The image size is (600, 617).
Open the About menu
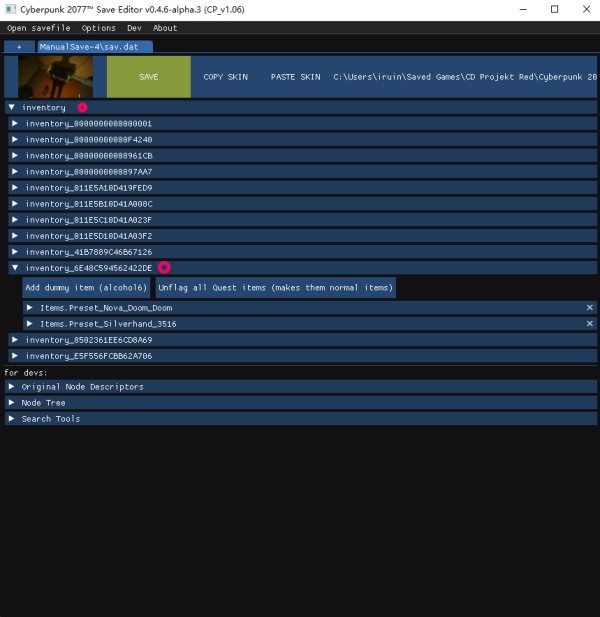[165, 28]
